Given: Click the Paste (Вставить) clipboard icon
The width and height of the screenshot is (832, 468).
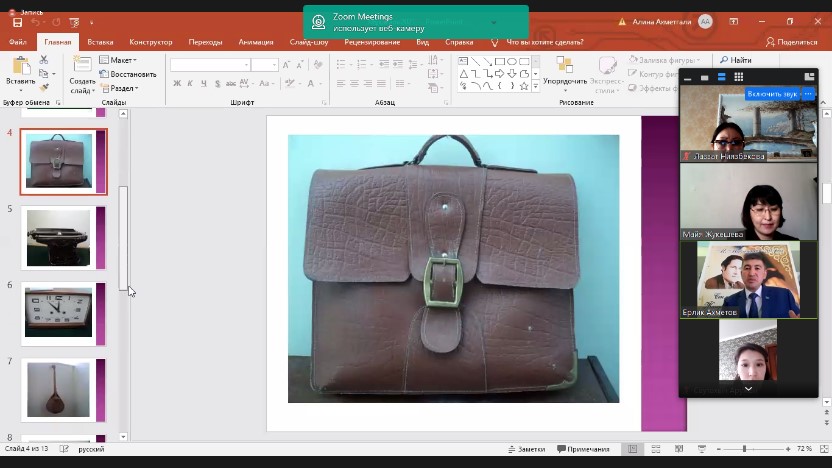Looking at the screenshot, I should [x=19, y=66].
